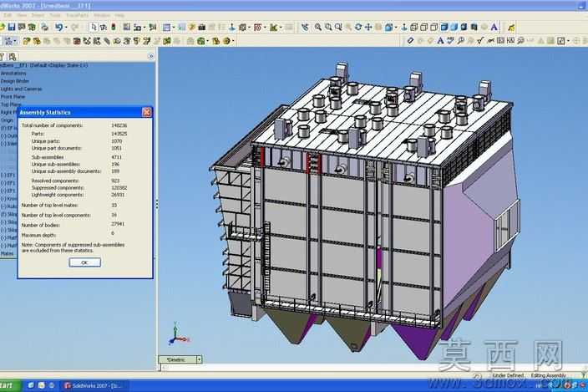Viewport: 588px width, 392px height.
Task: Click the Surface Finish checkmark icon
Action: [x=480, y=40]
